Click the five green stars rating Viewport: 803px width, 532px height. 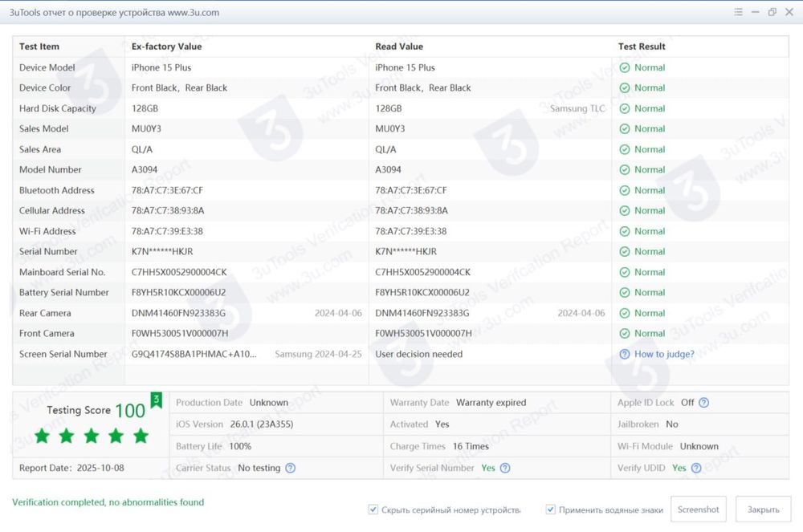tap(92, 436)
